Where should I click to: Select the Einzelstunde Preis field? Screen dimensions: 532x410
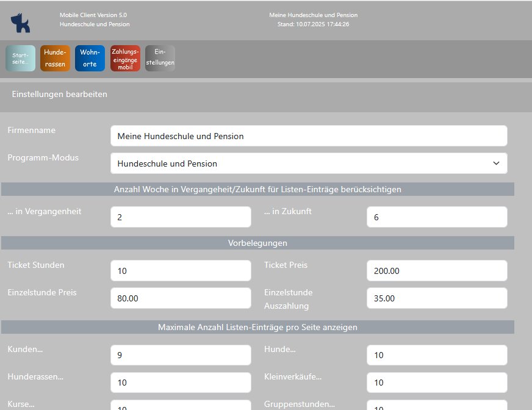click(x=180, y=298)
